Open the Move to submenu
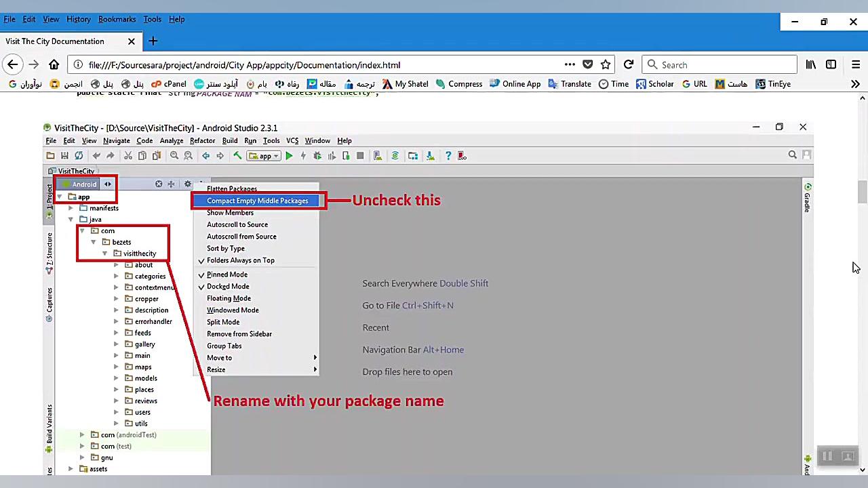This screenshot has width=868, height=488. (x=256, y=358)
